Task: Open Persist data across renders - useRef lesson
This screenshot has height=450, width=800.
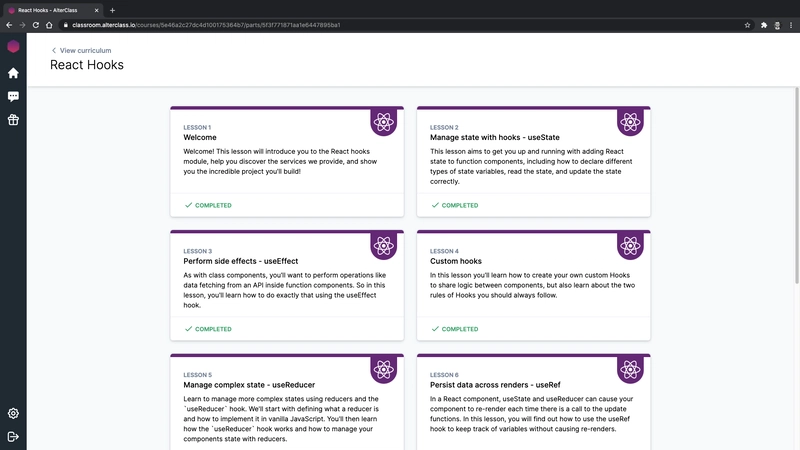Action: [495, 385]
